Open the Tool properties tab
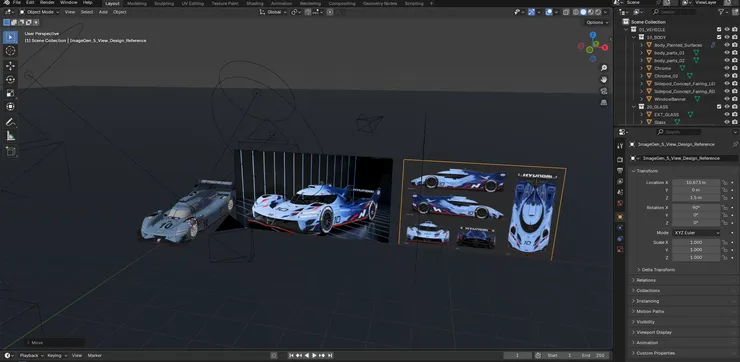Image resolution: width=740 pixels, height=362 pixels. 620,146
